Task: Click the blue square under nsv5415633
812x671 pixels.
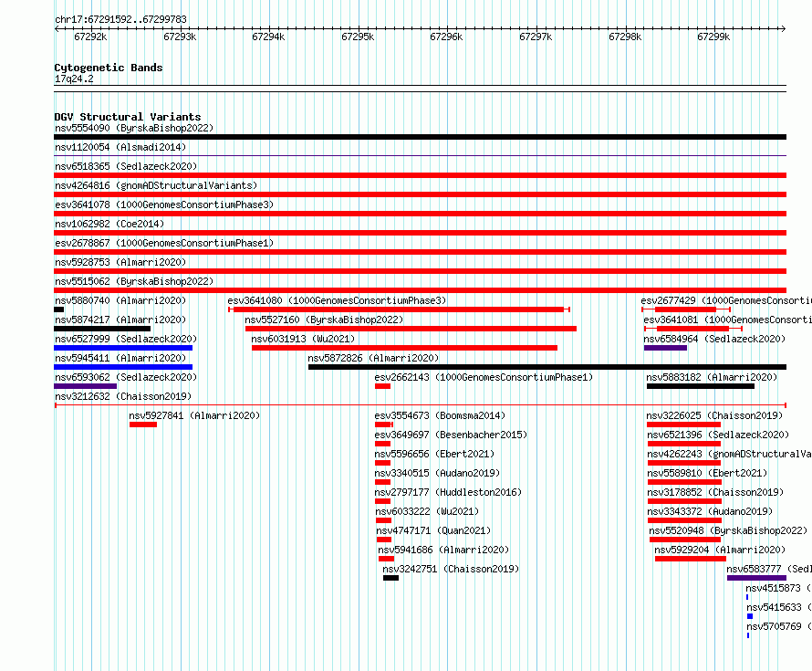Action: point(750,616)
